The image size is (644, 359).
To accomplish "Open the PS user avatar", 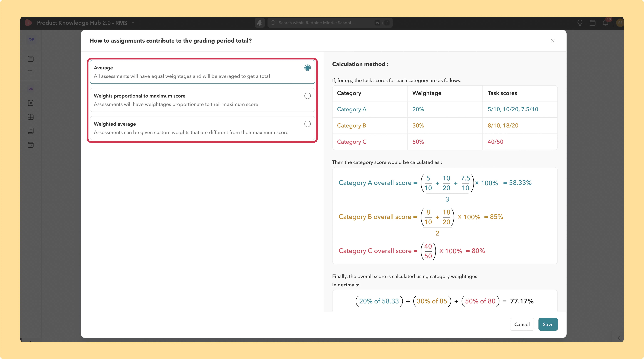I will tap(620, 23).
